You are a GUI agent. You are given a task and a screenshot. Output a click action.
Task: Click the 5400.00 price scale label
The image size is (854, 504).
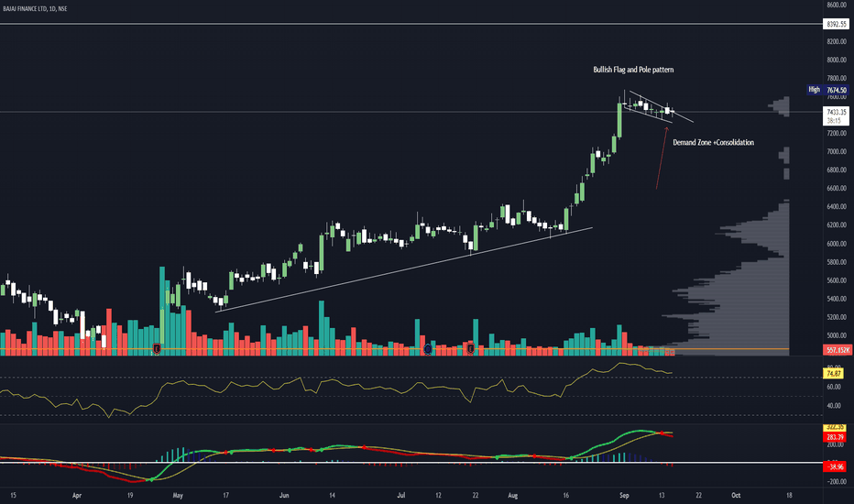tap(837, 299)
